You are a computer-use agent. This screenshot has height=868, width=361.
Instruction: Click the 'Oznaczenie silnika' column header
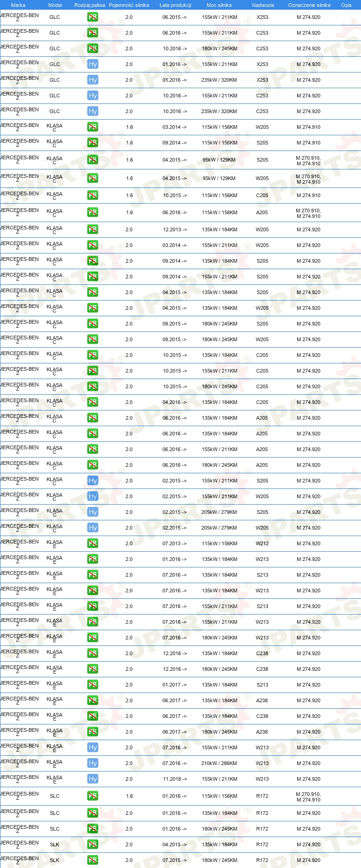tap(309, 5)
